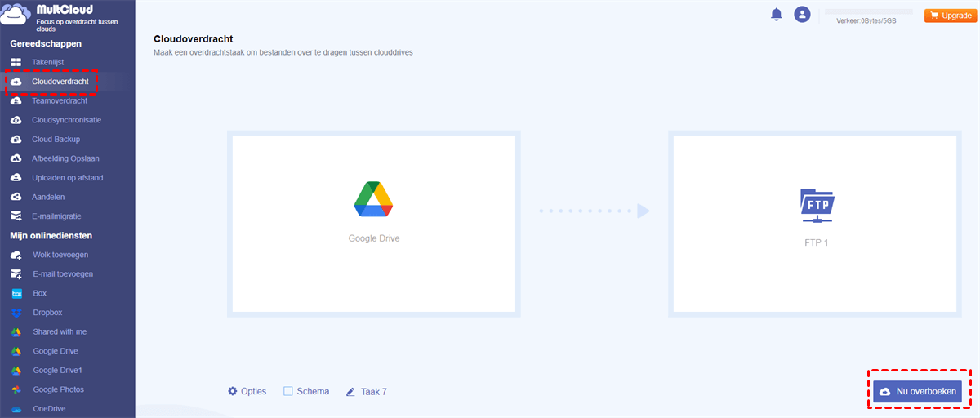This screenshot has width=980, height=418.
Task: Click the Takenlijst grid icon
Action: tap(16, 62)
